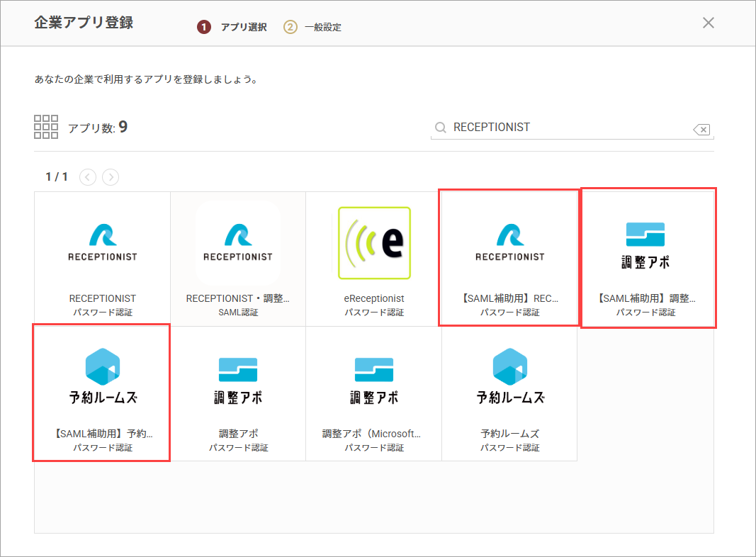Click the grid view icon beside アプリ数
The image size is (756, 557).
point(46,127)
